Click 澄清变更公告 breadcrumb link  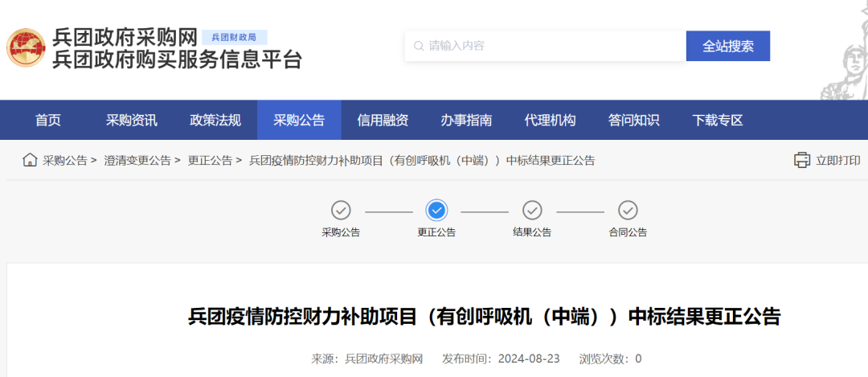[x=137, y=161]
